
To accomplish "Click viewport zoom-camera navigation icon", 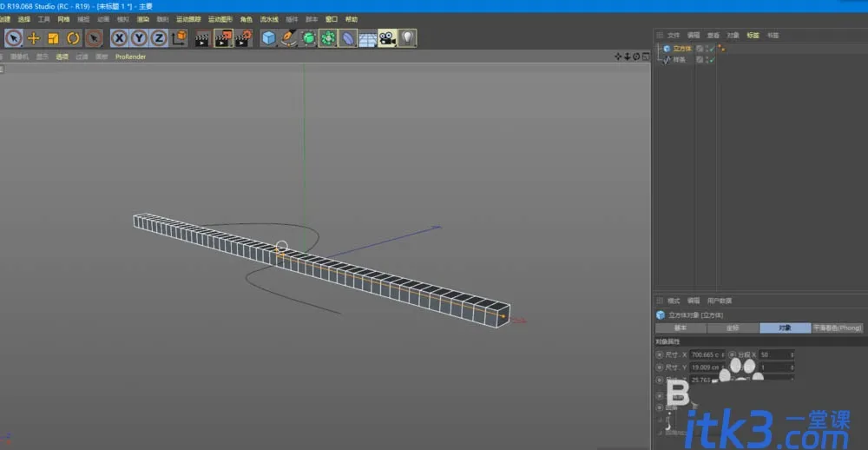I will [628, 56].
